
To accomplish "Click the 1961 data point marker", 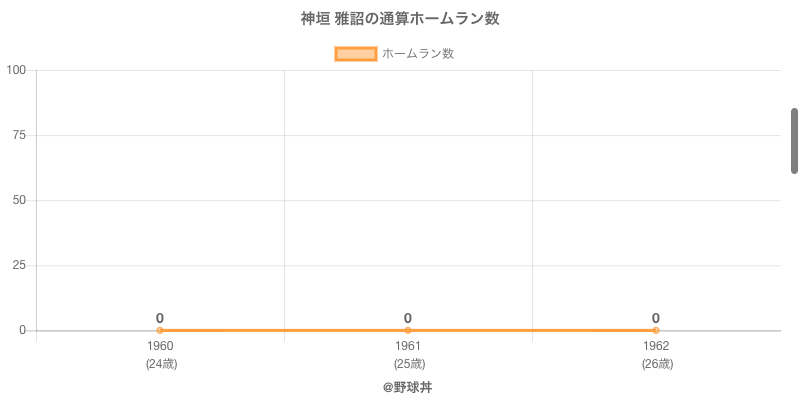I will tap(408, 330).
